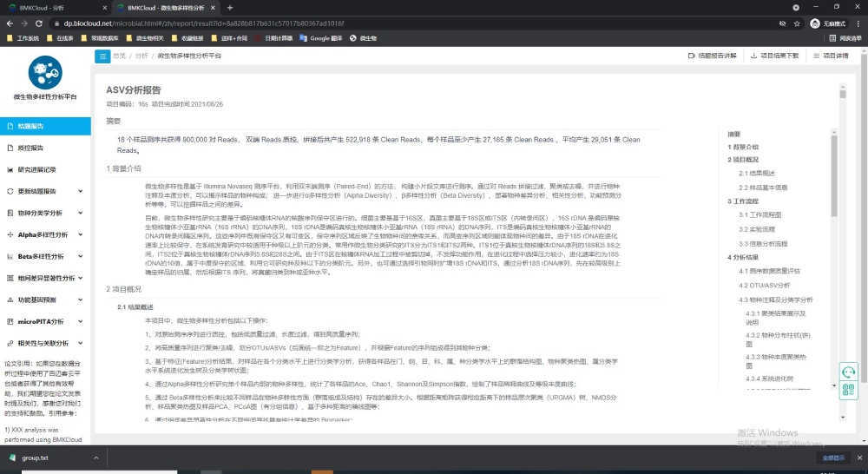
Task: Expand the Alpha多样性分析 sidebar section
Action: point(45,234)
